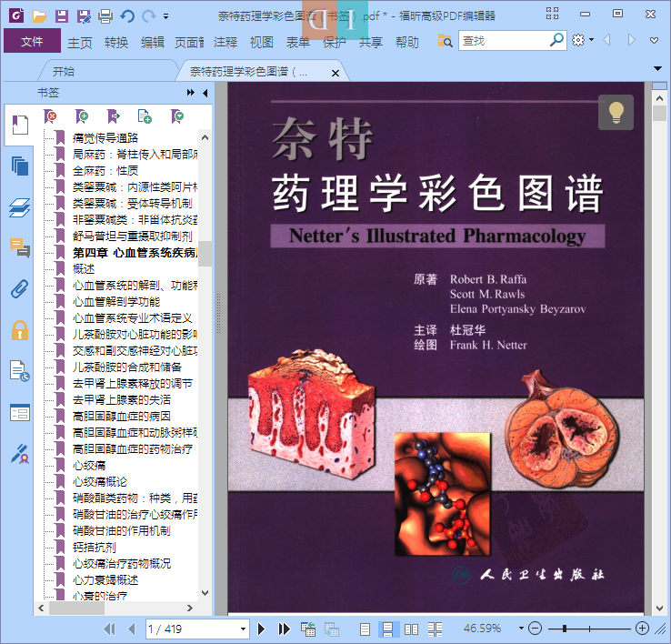Undo the last action

(x=127, y=16)
